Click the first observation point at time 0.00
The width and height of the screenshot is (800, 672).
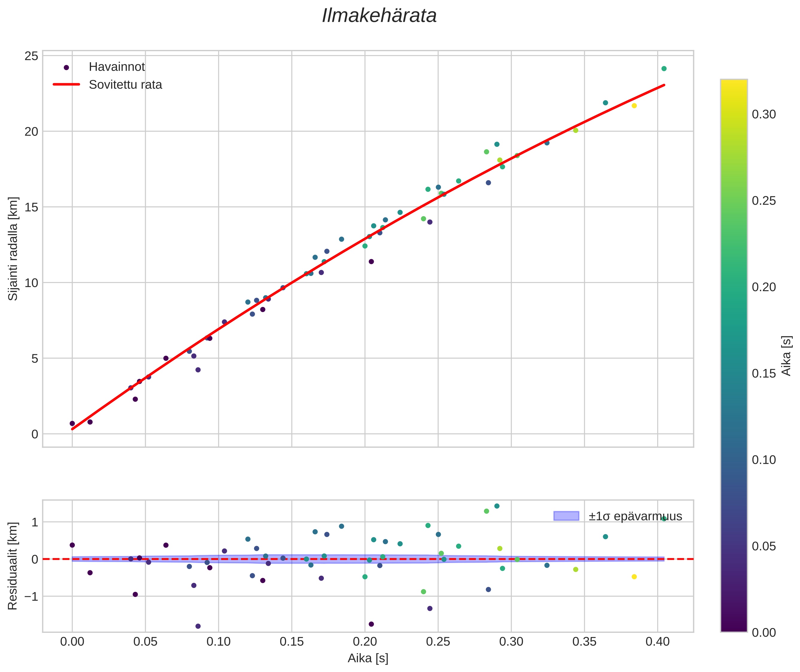point(72,423)
